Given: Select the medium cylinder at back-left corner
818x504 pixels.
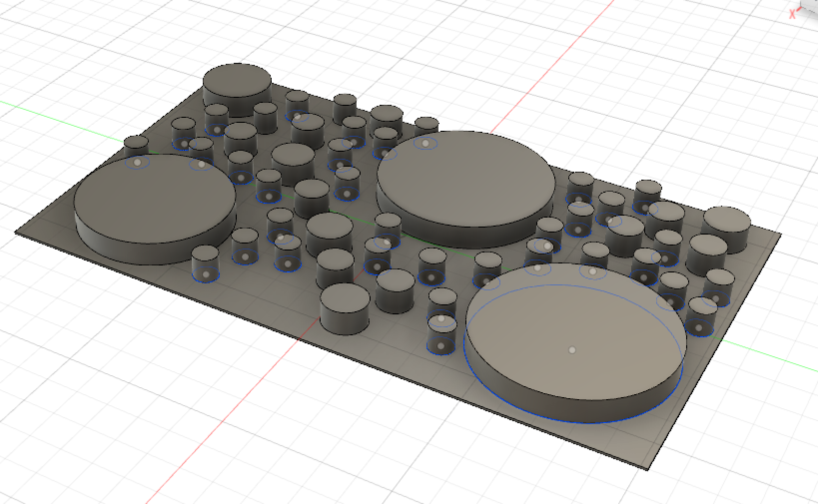Looking at the screenshot, I should click(237, 90).
